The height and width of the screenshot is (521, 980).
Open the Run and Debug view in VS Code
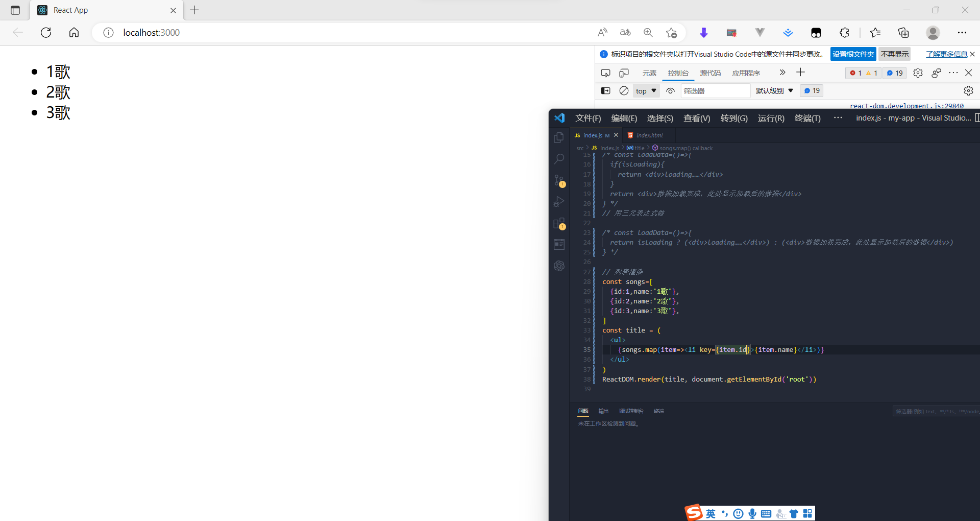[559, 202]
